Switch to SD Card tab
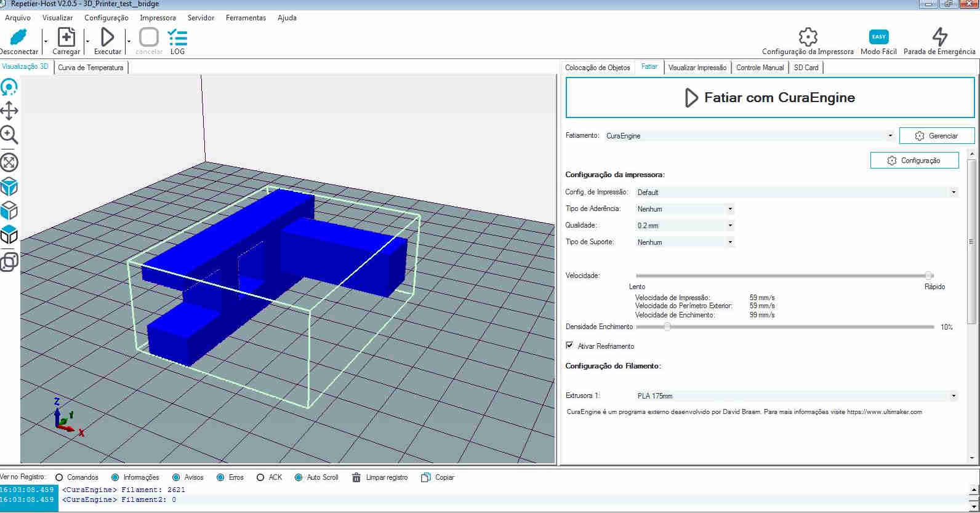Screen dimensions: 980x513 coord(806,68)
